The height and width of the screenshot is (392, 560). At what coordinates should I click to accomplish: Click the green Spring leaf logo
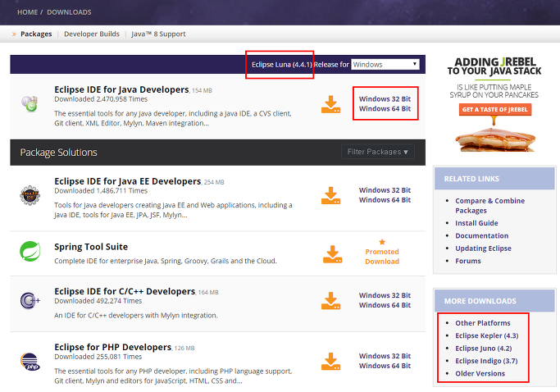point(30,251)
